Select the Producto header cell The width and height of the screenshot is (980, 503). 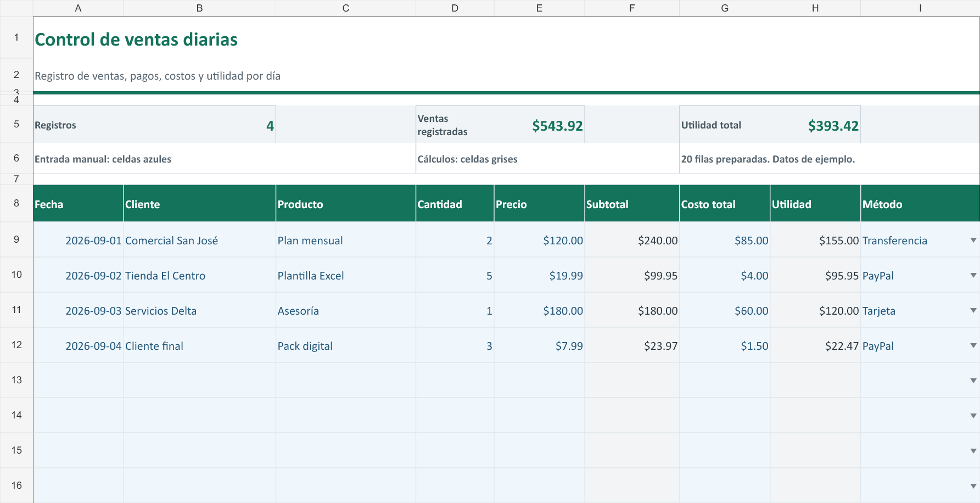(x=345, y=204)
